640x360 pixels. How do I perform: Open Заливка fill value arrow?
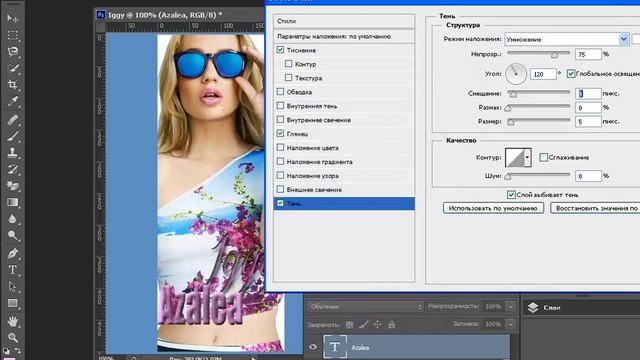point(510,324)
